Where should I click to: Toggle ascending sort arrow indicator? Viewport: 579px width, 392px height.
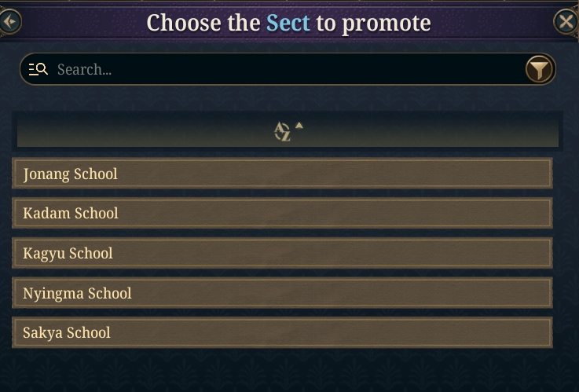[x=299, y=126]
